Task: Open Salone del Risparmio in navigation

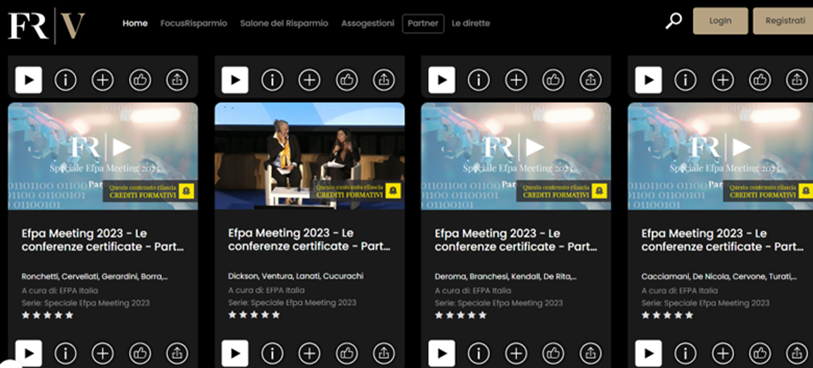Action: [x=284, y=23]
